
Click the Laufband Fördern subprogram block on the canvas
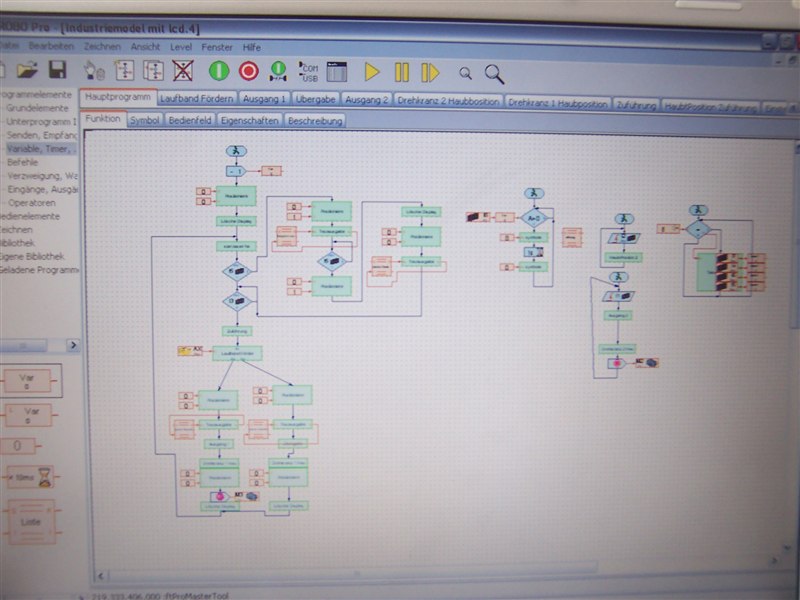tap(237, 353)
